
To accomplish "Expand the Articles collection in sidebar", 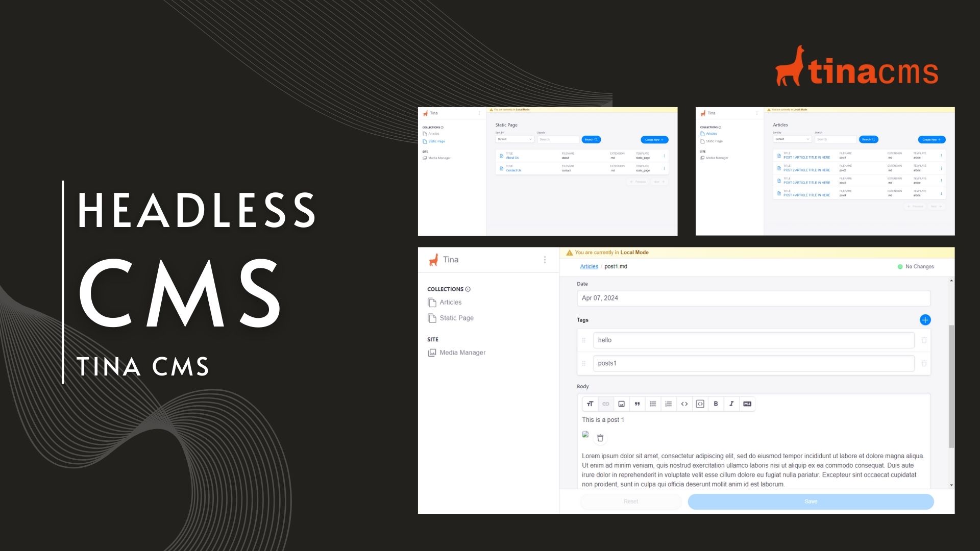I will [x=450, y=302].
